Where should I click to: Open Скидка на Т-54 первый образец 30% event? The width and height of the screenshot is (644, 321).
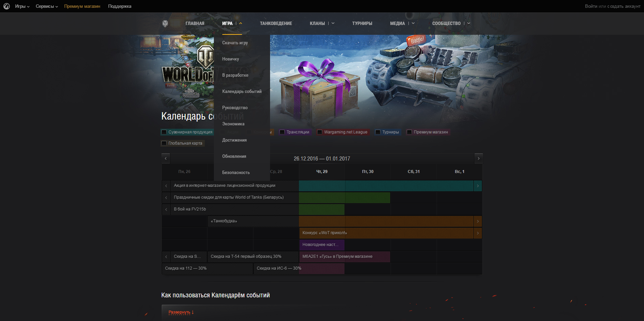[253, 257]
